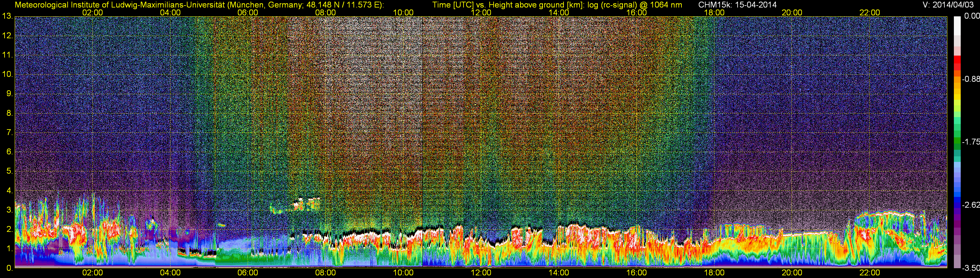Click the 0.00 color scale value
Image resolution: width=980 pixels, height=278 pixels.
click(972, 16)
